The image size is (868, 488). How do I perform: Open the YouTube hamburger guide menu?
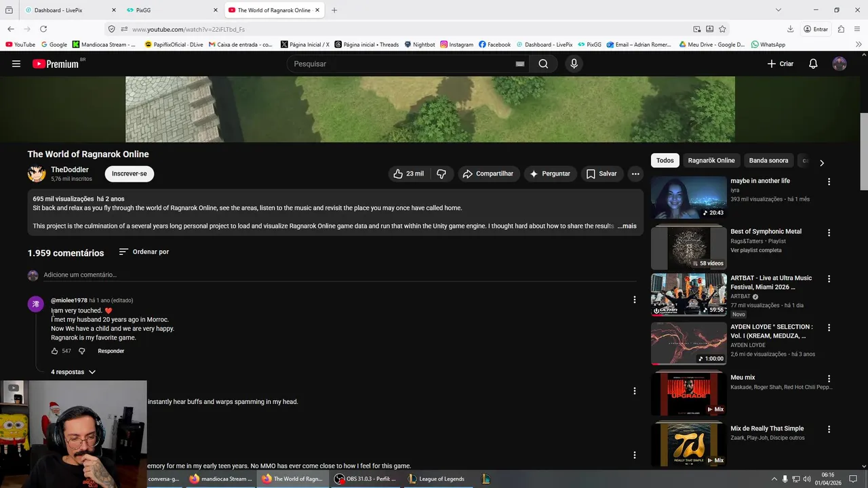[x=16, y=64]
